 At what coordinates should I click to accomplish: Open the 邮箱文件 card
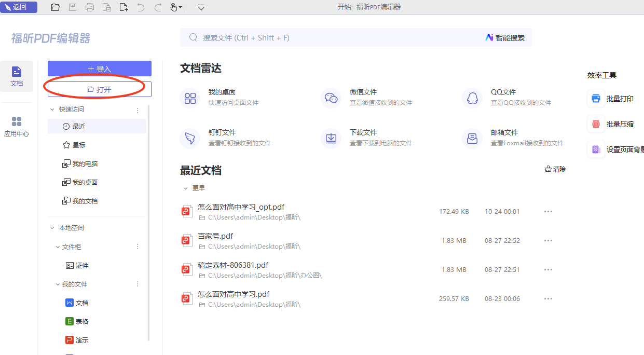point(513,138)
